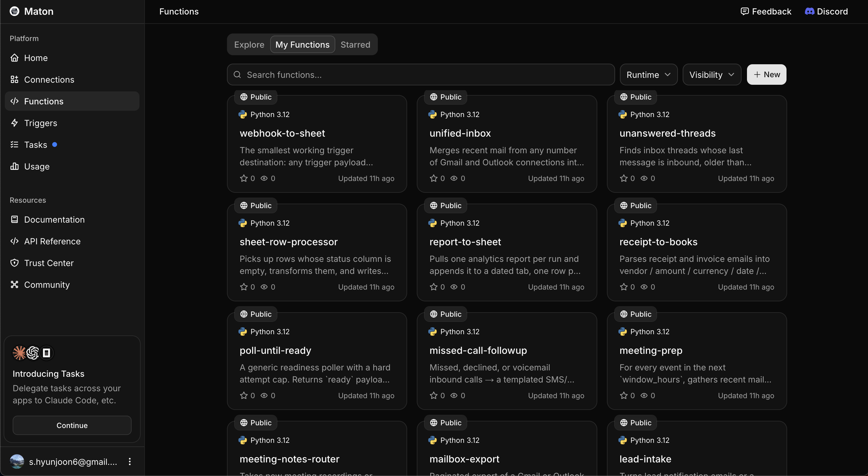The width and height of the screenshot is (868, 476).
Task: Open the receipt-to-books function
Action: [697, 252]
